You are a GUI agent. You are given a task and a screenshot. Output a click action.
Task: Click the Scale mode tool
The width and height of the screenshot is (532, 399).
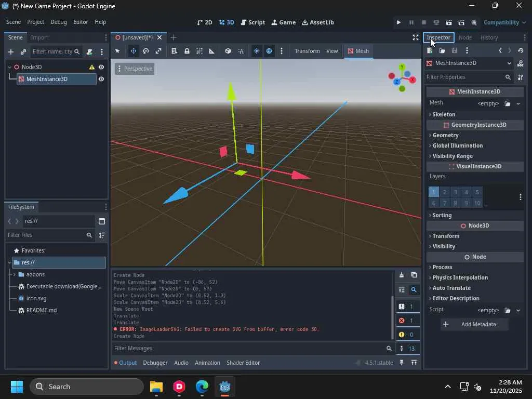tap(158, 51)
